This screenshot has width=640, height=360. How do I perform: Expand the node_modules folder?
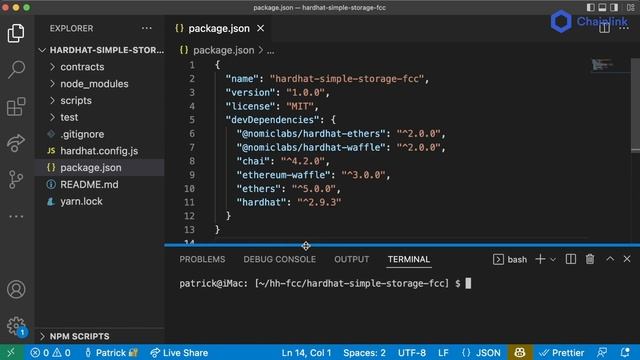click(x=100, y=84)
